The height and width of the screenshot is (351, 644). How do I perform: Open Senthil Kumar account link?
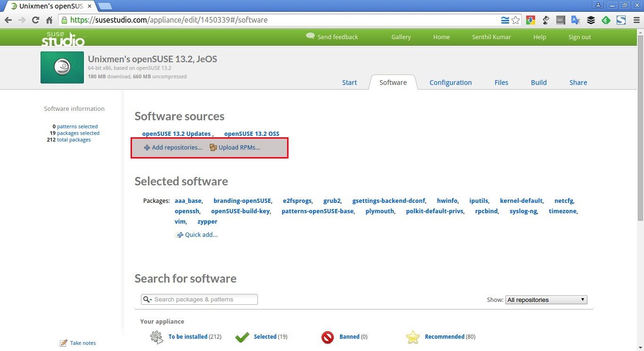(492, 37)
